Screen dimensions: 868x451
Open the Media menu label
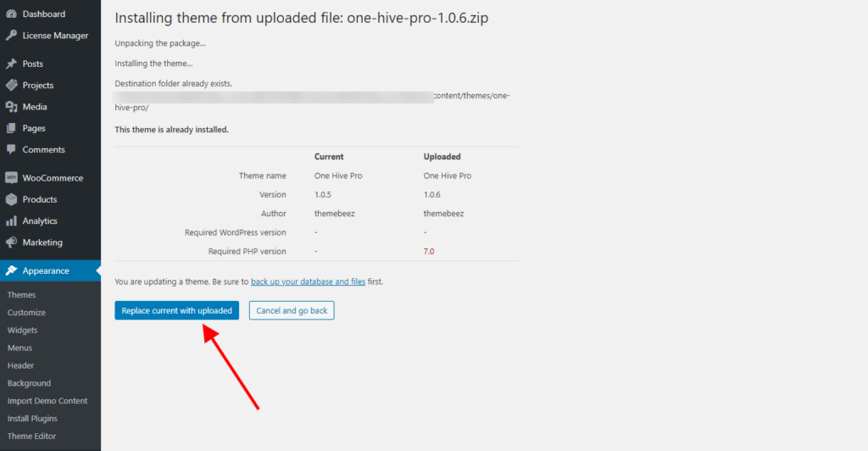[x=35, y=107]
